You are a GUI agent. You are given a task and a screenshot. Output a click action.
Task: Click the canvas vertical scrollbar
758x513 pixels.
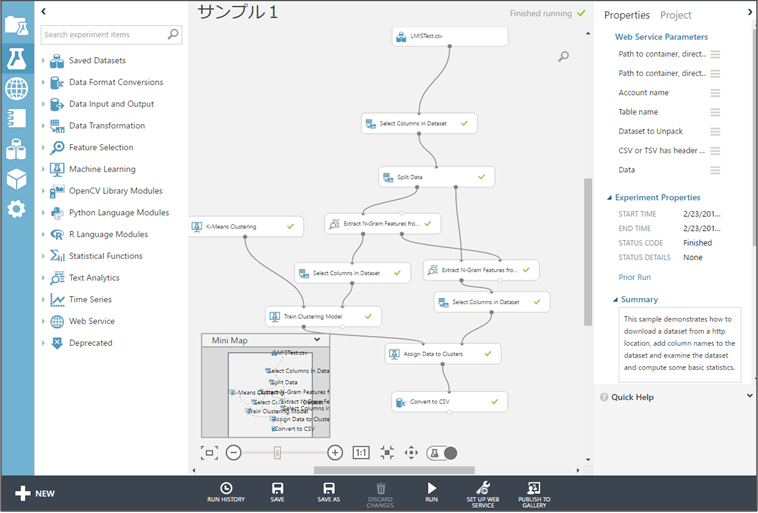tap(588, 252)
